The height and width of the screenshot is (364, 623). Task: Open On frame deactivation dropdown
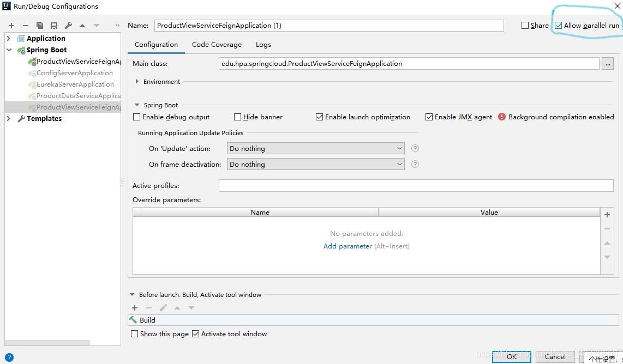(315, 165)
